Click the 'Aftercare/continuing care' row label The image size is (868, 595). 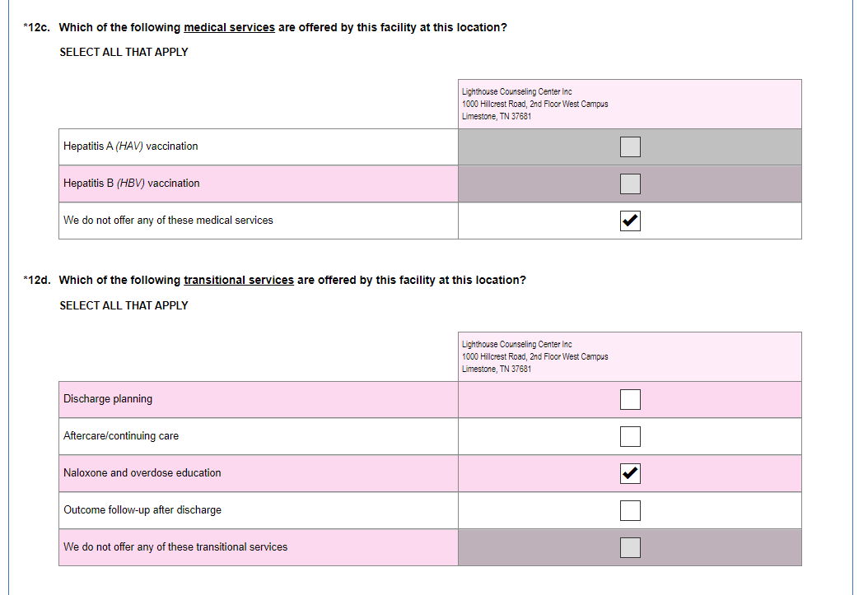[121, 436]
